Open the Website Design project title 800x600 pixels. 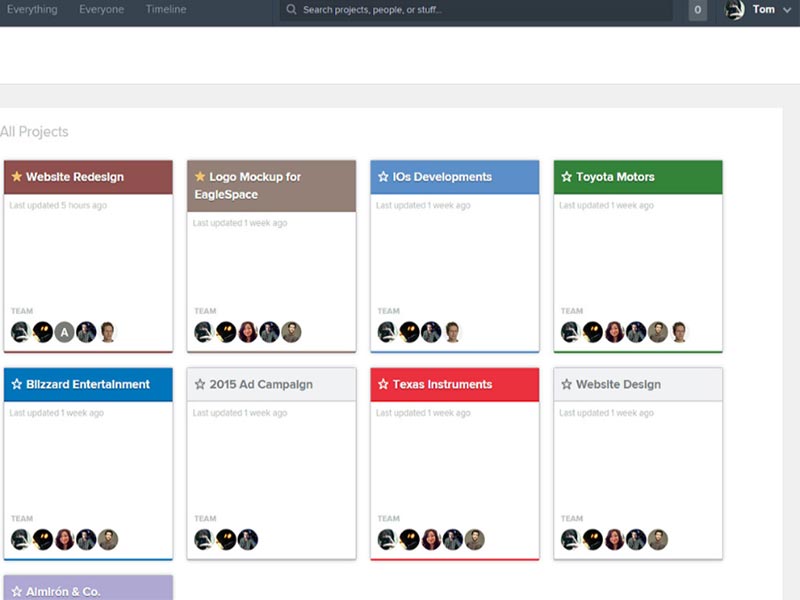(x=618, y=384)
